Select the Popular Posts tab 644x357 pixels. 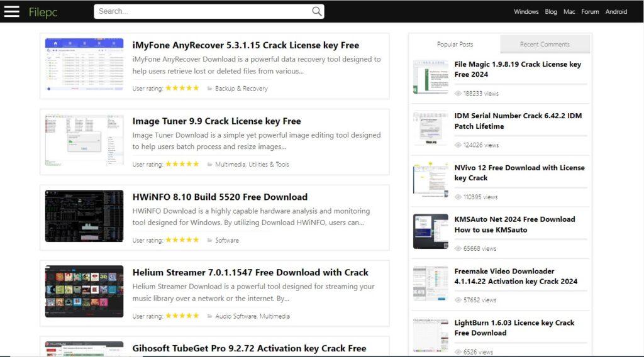(x=455, y=45)
